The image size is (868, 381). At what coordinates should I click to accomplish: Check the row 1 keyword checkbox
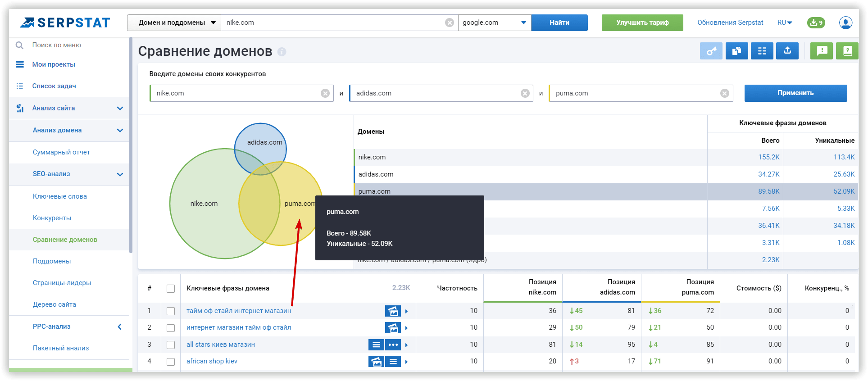[x=171, y=311]
